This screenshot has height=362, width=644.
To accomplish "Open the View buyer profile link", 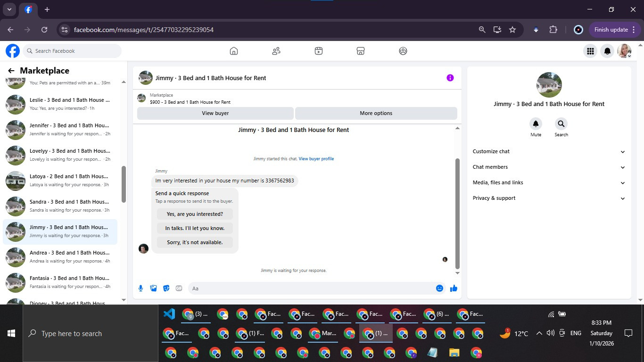I will (316, 159).
